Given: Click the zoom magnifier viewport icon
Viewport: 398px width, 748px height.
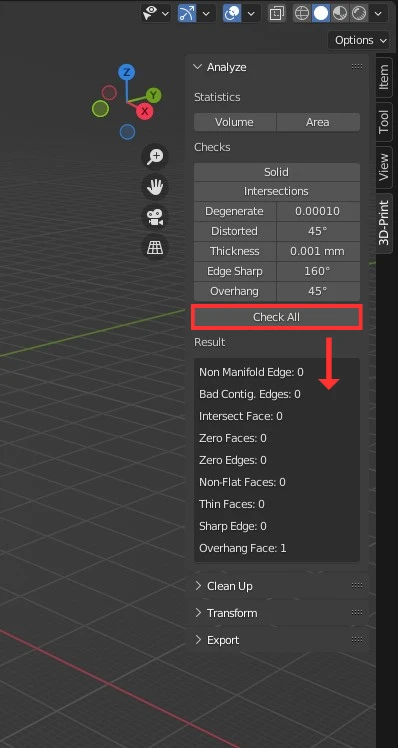Looking at the screenshot, I should 155,157.
